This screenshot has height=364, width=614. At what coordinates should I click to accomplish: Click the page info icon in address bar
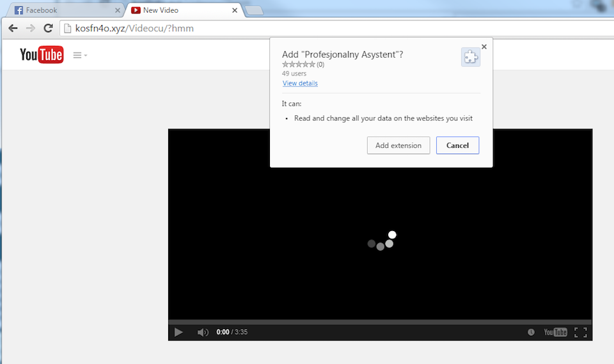click(x=67, y=28)
